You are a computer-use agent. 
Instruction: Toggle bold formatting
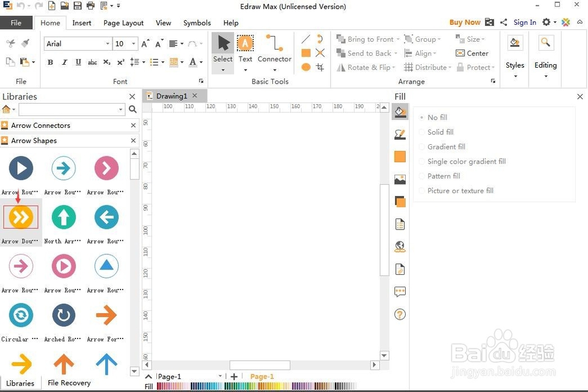tap(50, 62)
